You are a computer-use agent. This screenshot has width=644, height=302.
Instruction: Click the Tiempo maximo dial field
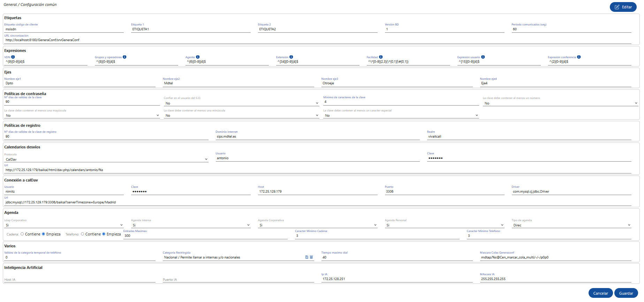(397, 257)
